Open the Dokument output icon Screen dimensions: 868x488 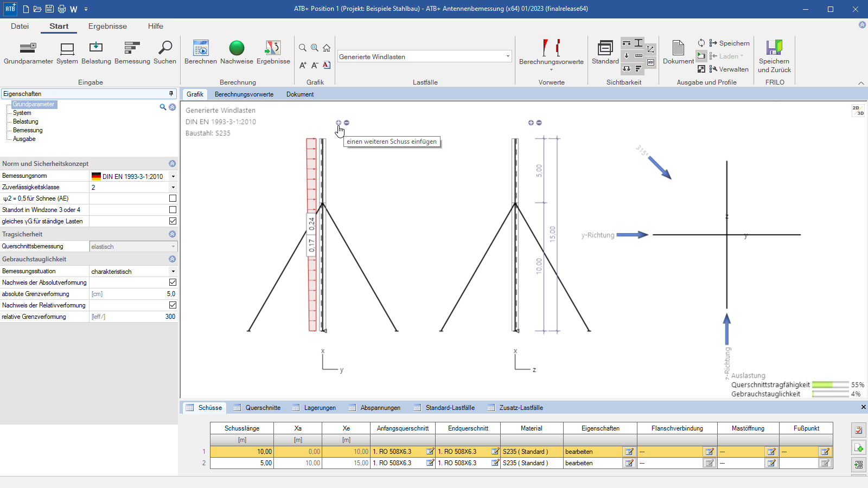(678, 48)
